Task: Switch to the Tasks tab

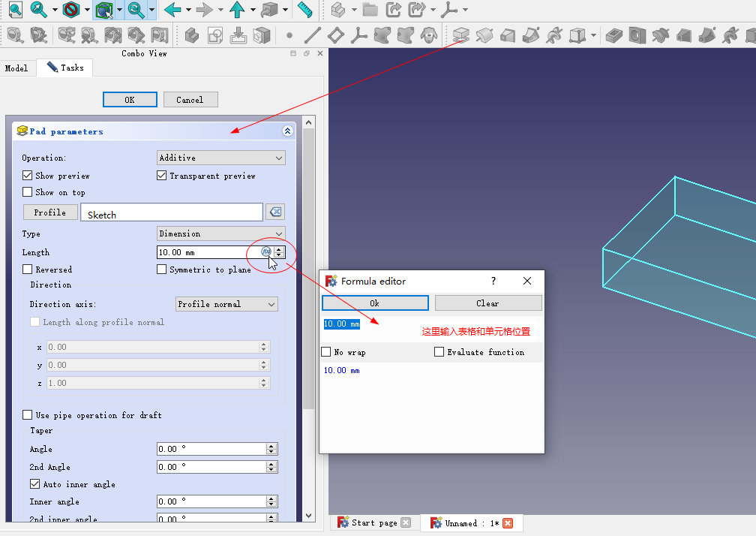Action: pos(65,68)
